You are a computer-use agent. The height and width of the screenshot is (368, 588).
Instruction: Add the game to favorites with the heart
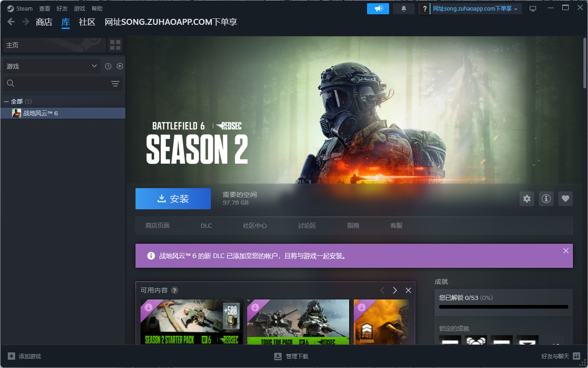pos(565,199)
